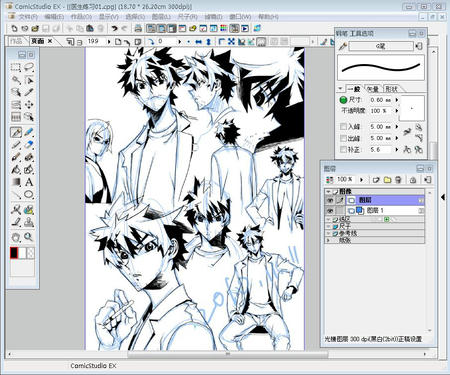Viewport: 450px width, 375px height.
Task: Click the undo arrow in the toolbar
Action: (x=114, y=28)
